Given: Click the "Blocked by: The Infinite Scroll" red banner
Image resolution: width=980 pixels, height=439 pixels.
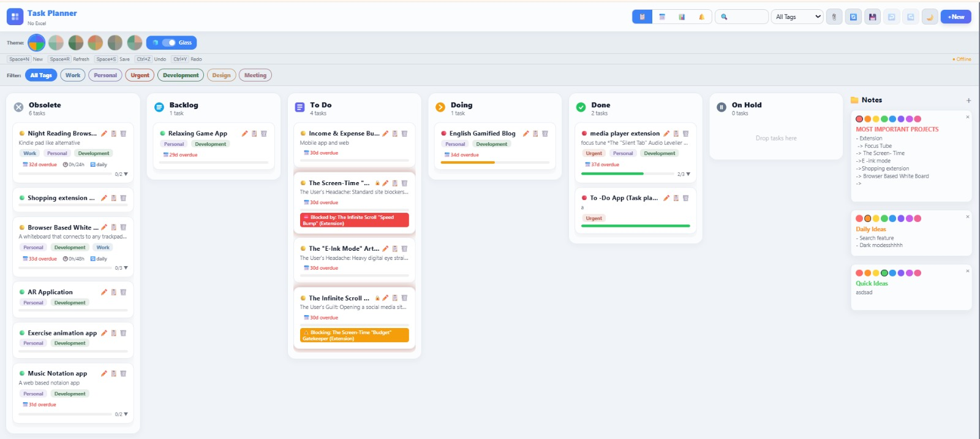Looking at the screenshot, I should click(x=355, y=220).
